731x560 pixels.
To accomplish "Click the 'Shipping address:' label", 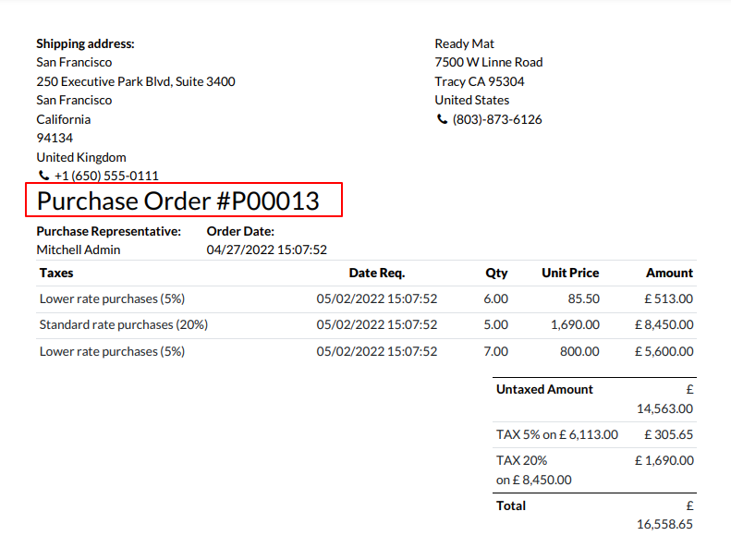I will [x=85, y=43].
